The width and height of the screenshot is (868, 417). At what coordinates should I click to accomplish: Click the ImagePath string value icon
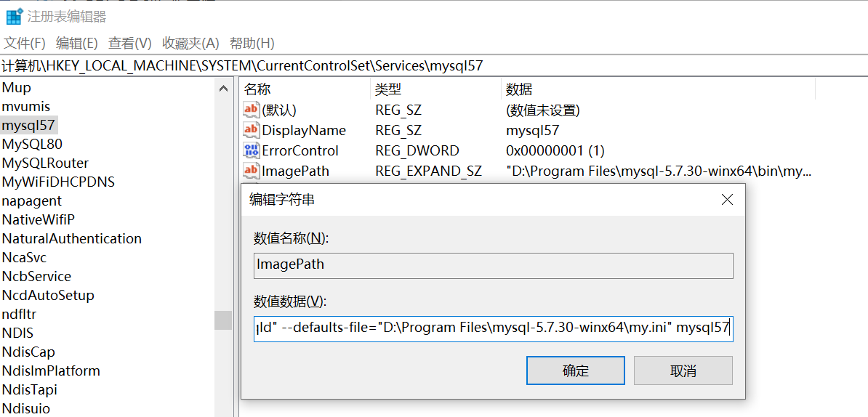coord(252,171)
